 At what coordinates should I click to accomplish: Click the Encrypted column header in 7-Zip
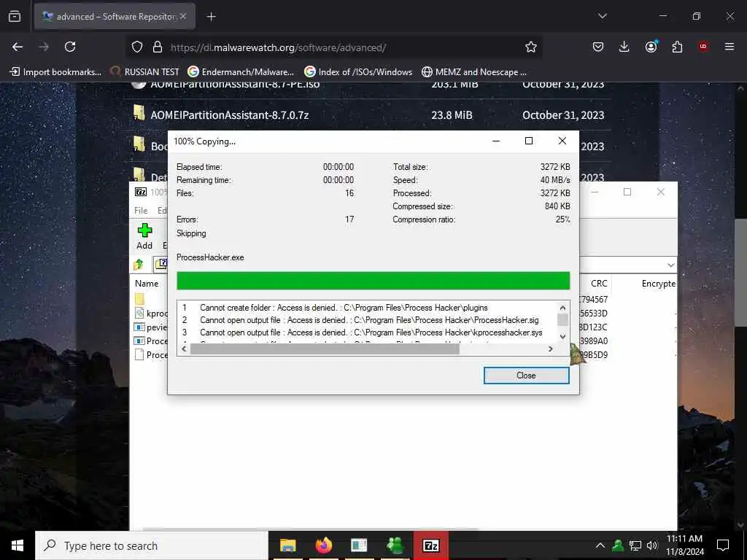point(659,284)
